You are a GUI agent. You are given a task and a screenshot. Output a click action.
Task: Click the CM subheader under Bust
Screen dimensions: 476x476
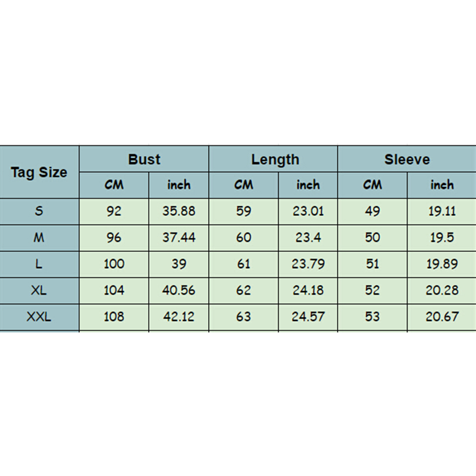(x=114, y=185)
